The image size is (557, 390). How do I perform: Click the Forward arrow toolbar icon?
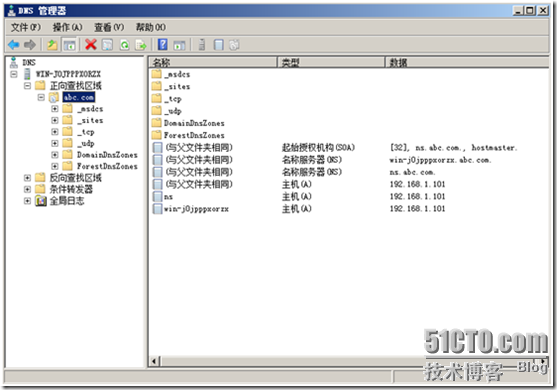coord(30,45)
